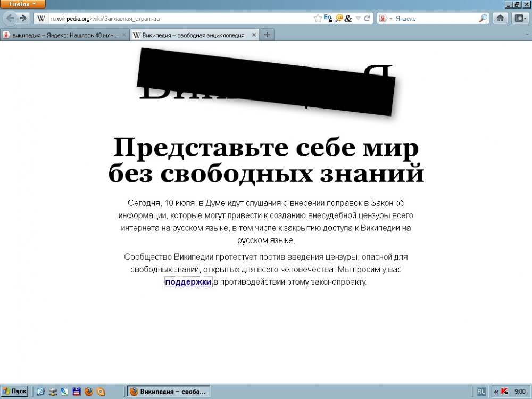Click the ru.wikipedia.org address bar
The height and width of the screenshot is (399, 532).
[176, 18]
